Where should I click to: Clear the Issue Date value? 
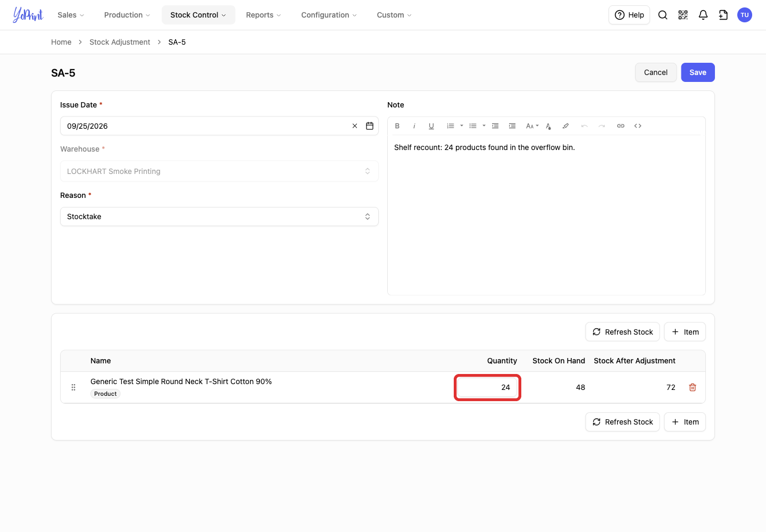point(355,126)
